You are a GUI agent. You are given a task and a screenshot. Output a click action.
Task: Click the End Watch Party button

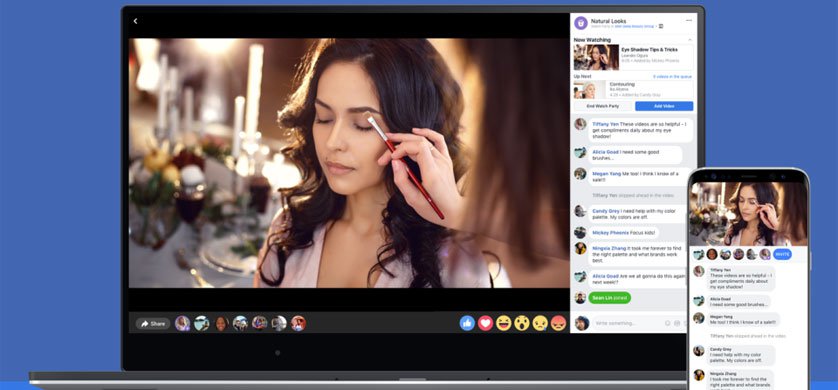point(603,106)
